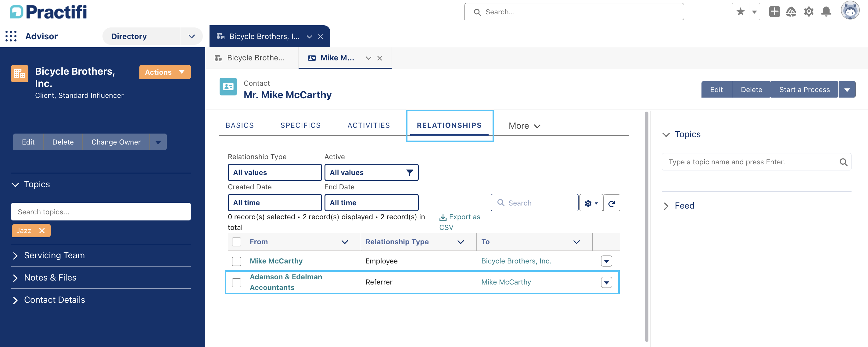
Task: Open the End Date All time filter
Action: (371, 202)
